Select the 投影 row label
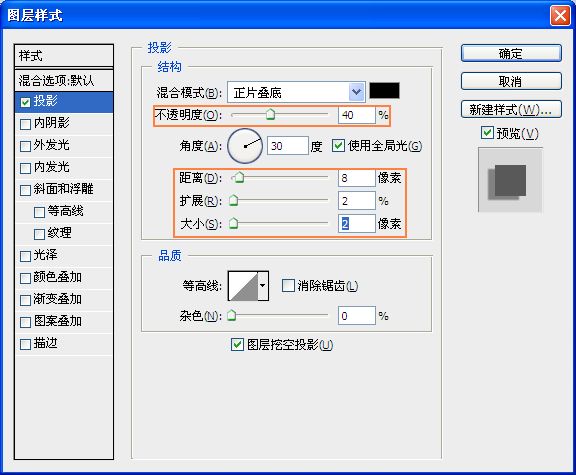576x475 pixels. 46,100
